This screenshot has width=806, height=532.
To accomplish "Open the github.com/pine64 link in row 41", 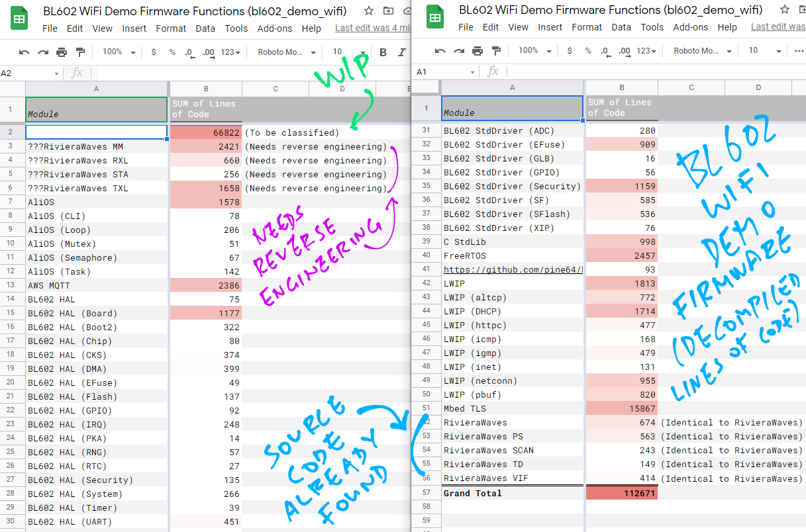I will pyautogui.click(x=513, y=270).
